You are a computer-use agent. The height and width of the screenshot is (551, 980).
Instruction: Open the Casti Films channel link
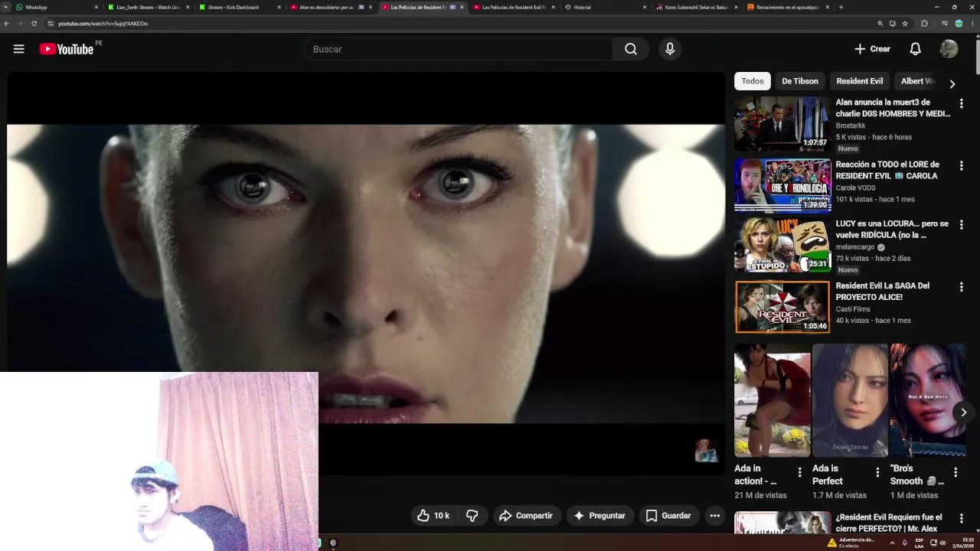[x=853, y=309]
